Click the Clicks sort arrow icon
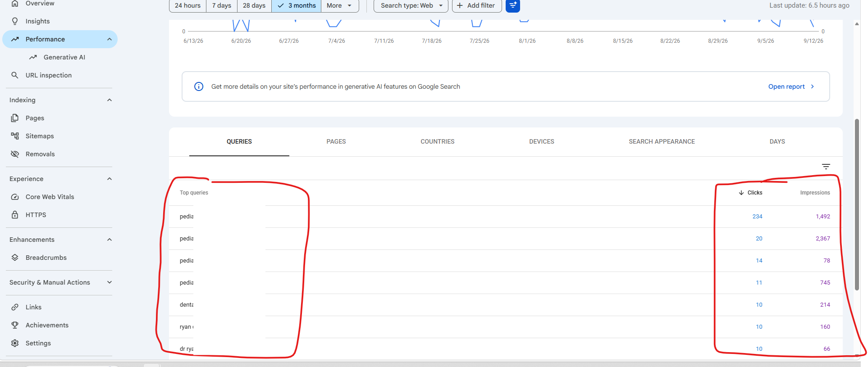 [x=741, y=193]
